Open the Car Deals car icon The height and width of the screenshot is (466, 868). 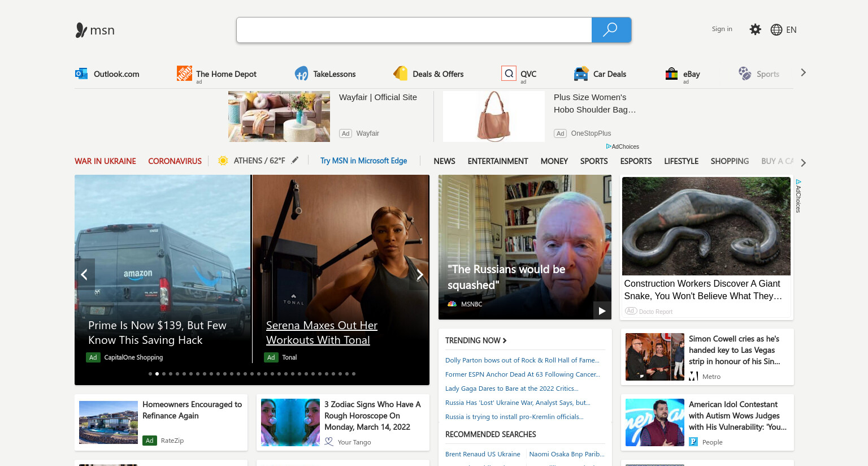581,74
